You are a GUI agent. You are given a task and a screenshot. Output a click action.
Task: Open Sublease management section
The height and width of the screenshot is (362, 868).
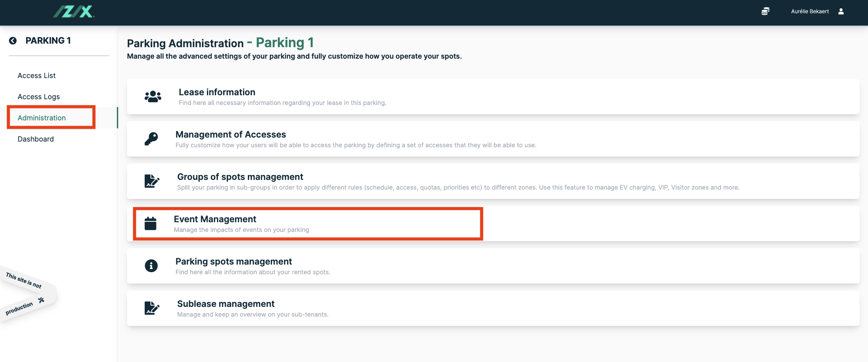coord(226,304)
